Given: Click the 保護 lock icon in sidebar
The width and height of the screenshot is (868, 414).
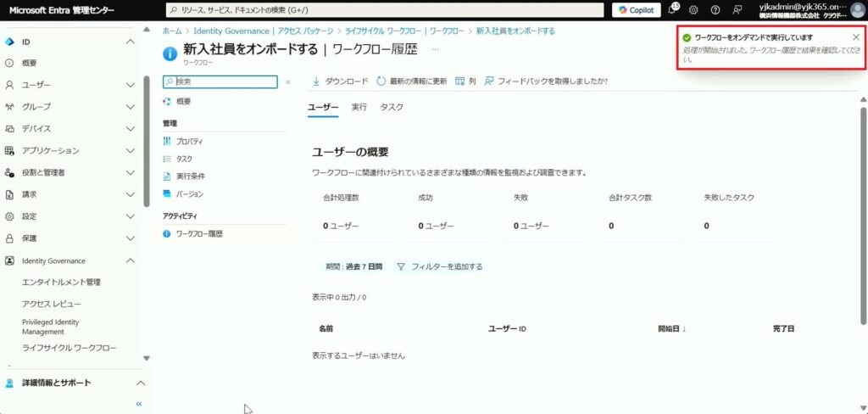Looking at the screenshot, I should click(9, 238).
